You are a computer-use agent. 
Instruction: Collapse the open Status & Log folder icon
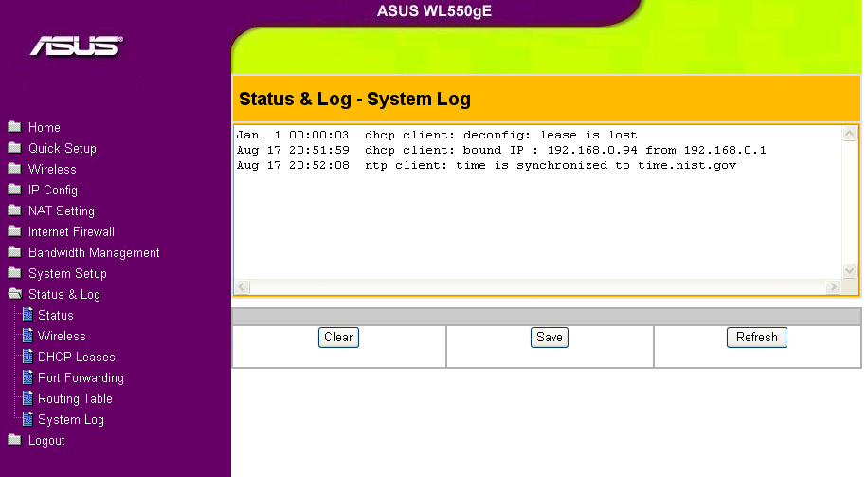tap(15, 294)
